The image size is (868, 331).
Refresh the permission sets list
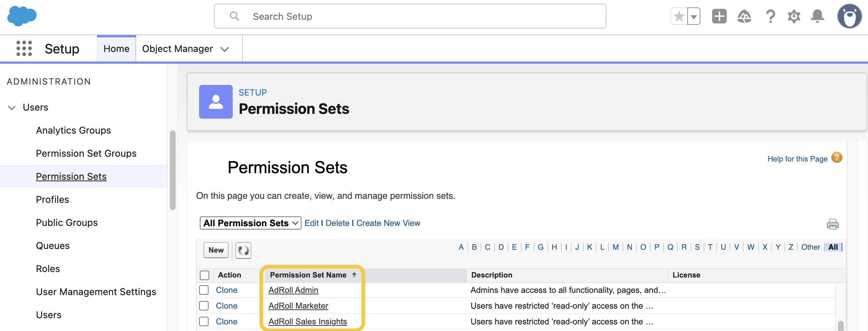[243, 250]
